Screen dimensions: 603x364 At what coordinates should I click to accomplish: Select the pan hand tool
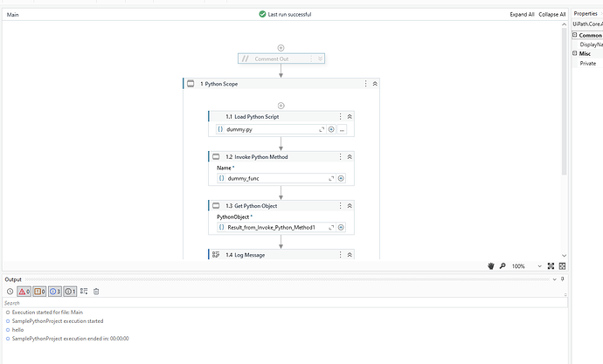click(491, 265)
